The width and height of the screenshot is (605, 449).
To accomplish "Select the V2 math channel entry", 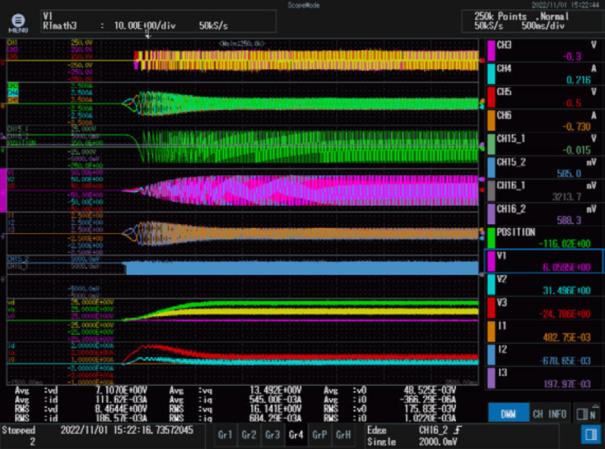I will pyautogui.click(x=544, y=285).
